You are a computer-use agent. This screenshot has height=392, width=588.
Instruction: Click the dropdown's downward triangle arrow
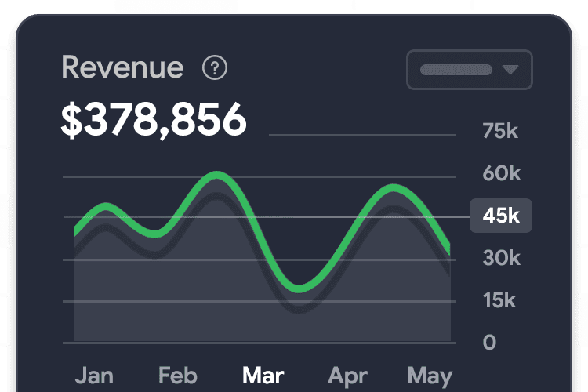[510, 70]
